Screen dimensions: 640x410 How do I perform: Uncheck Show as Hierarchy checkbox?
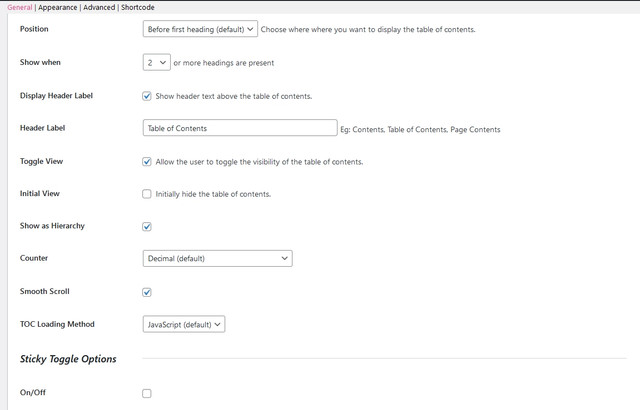click(x=147, y=226)
